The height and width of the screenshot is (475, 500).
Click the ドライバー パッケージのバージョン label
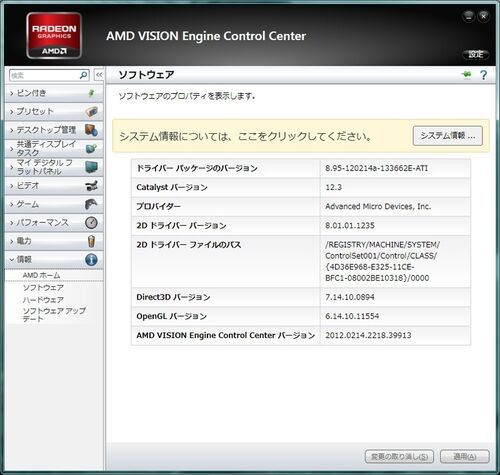click(x=197, y=168)
